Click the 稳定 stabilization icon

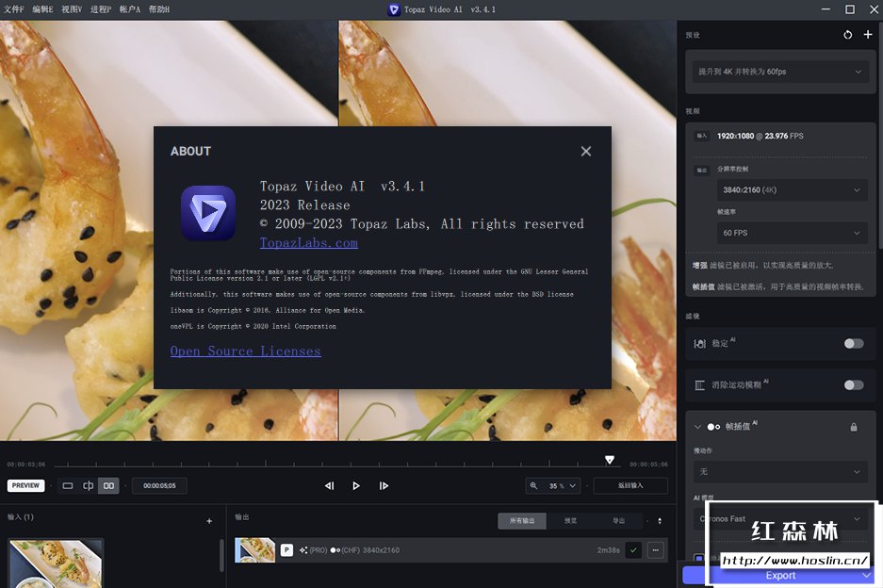pyautogui.click(x=699, y=344)
